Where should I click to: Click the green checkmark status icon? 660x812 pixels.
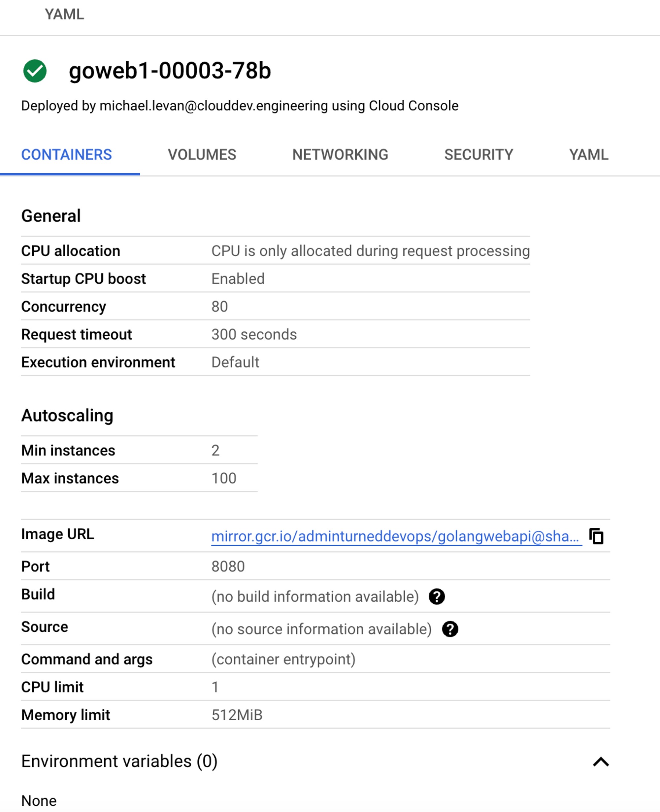(35, 71)
